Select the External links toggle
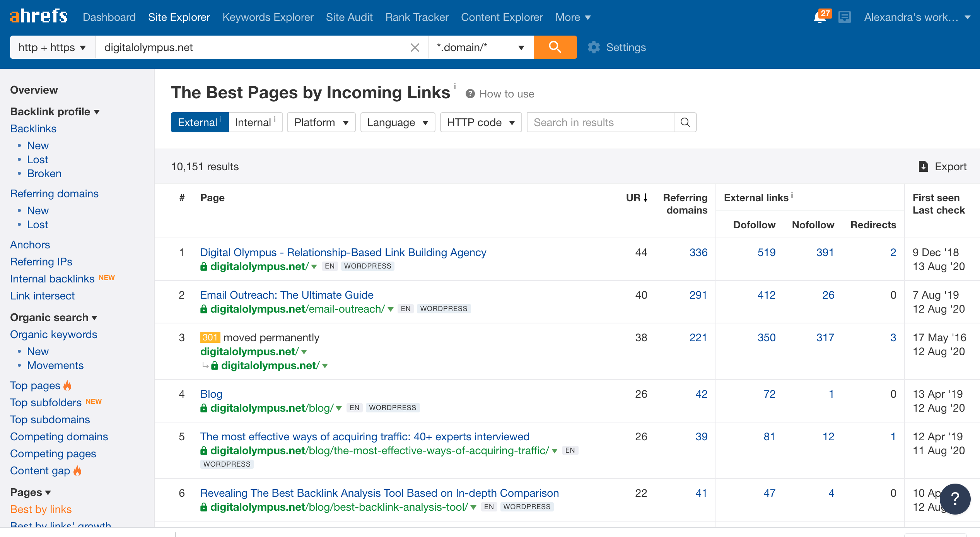 point(200,122)
